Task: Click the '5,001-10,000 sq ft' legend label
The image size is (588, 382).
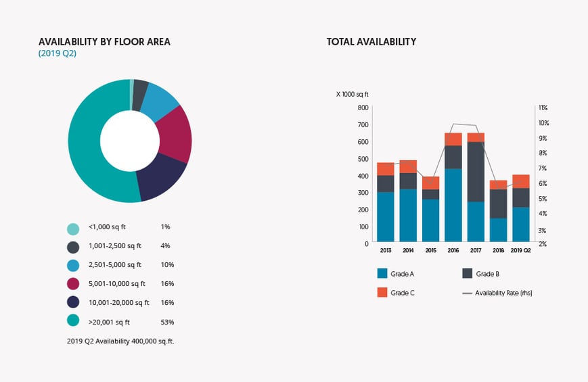Action: (117, 284)
